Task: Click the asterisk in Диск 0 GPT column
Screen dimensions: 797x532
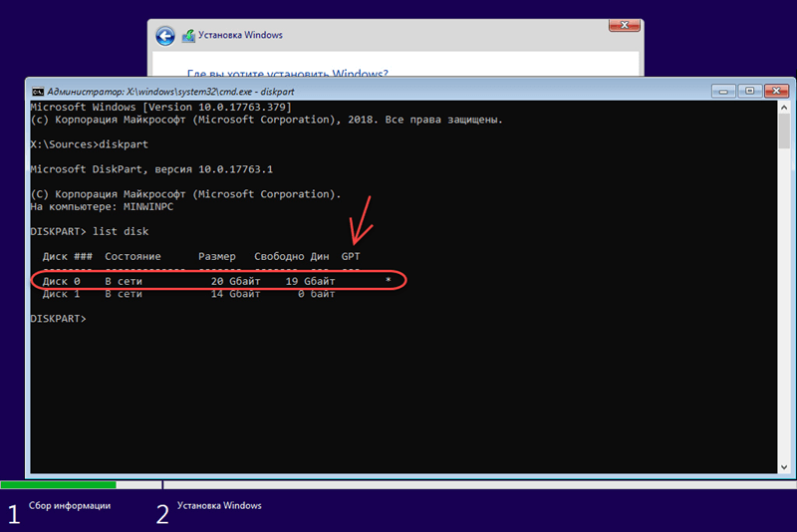Action: pyautogui.click(x=389, y=281)
